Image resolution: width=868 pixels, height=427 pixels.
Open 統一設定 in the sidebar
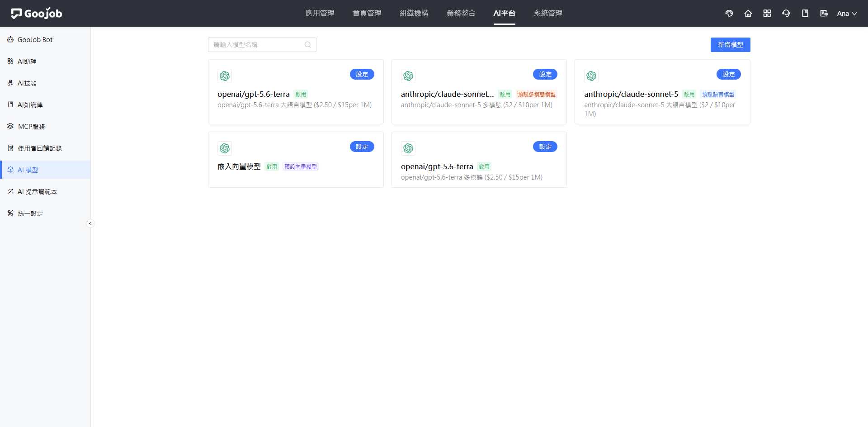45,213
